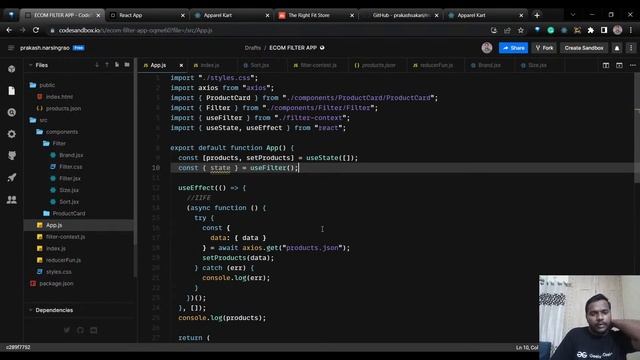Click the notifications bell icon
The image size is (640, 360).
[617, 48]
